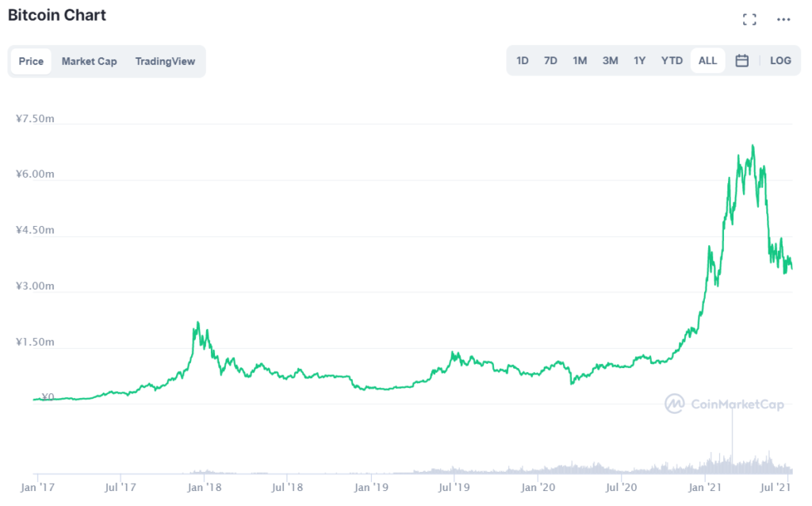Open the calendar date range picker
This screenshot has height=506, width=812.
(x=741, y=60)
